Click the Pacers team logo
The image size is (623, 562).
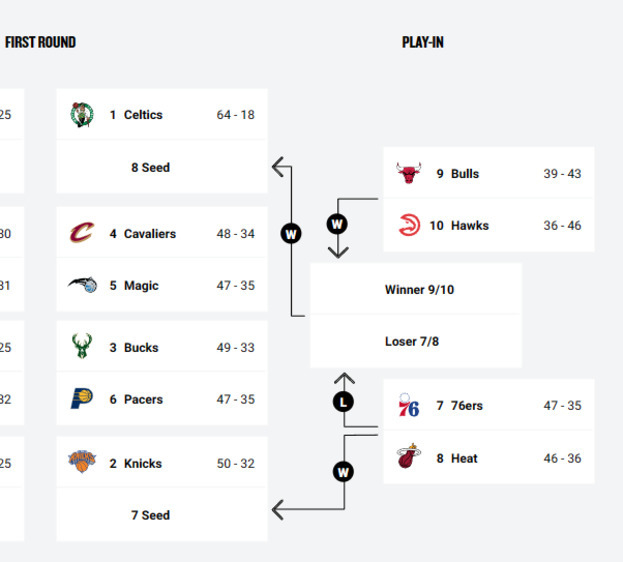(82, 399)
